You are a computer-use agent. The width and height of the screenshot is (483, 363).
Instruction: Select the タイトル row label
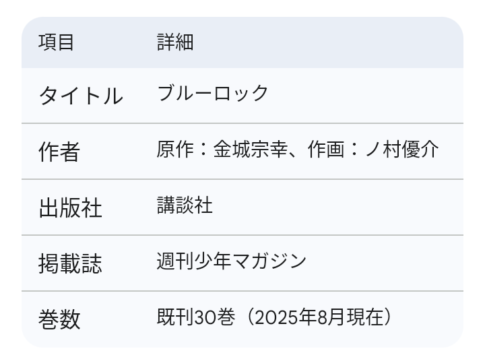click(81, 96)
